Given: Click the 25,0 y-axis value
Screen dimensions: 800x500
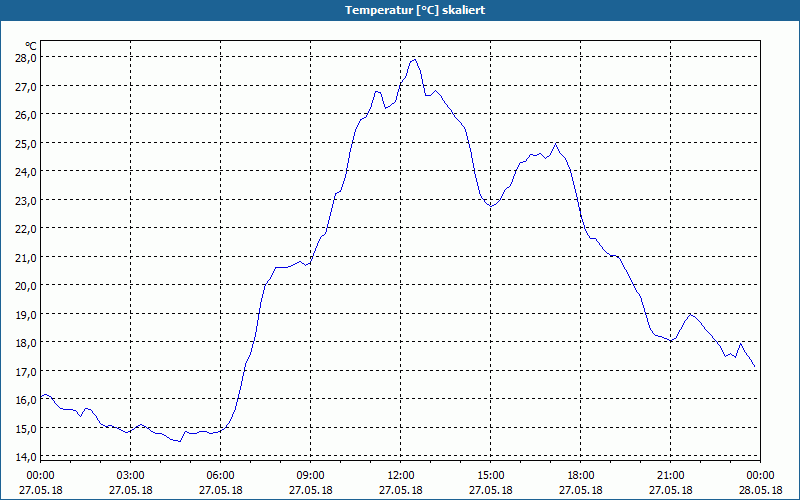Looking at the screenshot, I should pyautogui.click(x=27, y=143).
